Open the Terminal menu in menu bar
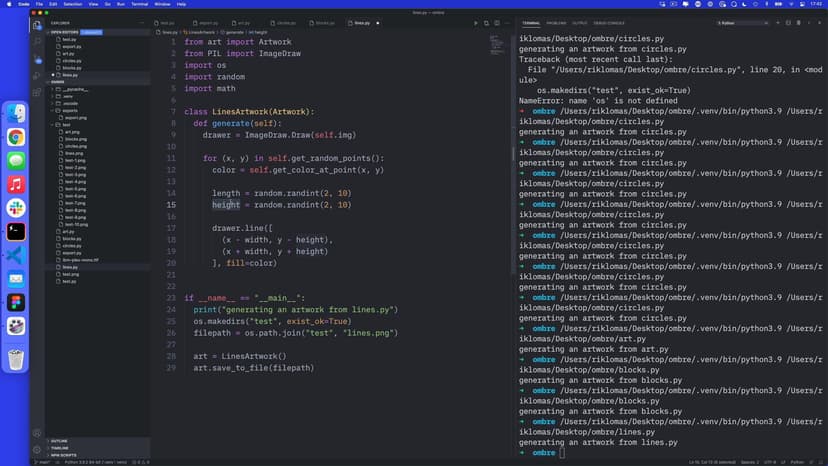828x466 pixels. [139, 4]
